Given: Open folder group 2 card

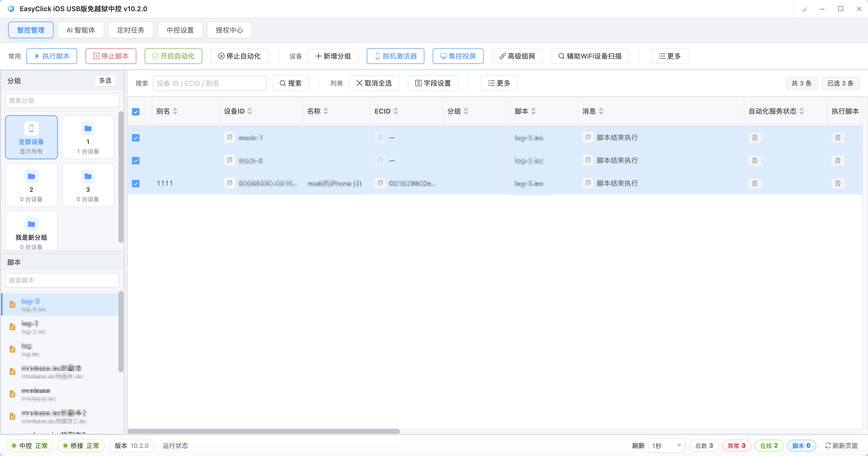Looking at the screenshot, I should tap(31, 185).
